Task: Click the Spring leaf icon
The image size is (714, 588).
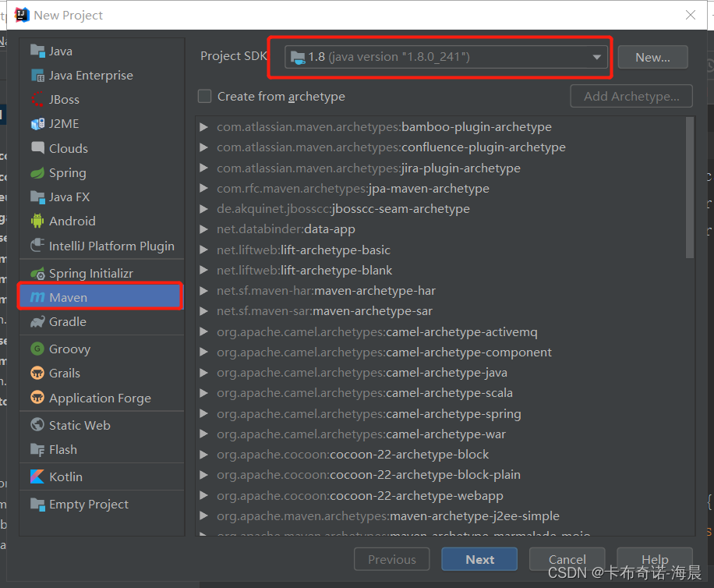Action: (37, 172)
